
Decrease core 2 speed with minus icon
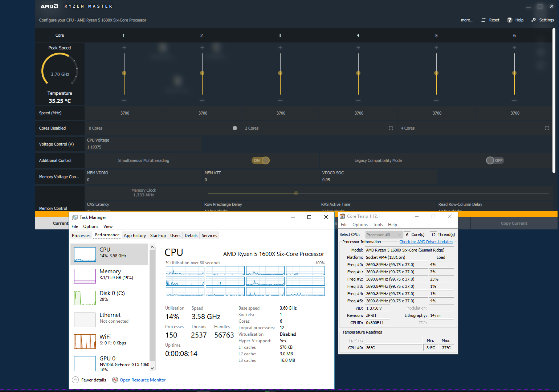(202, 101)
